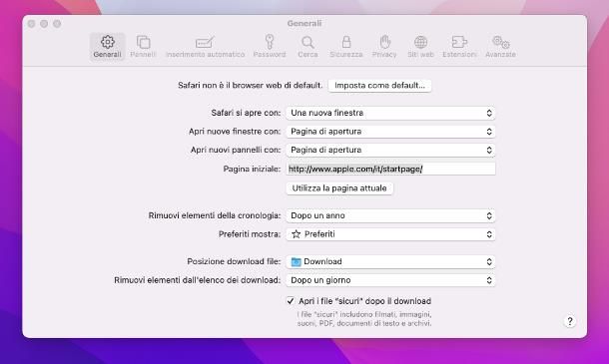Open Inserimento automatico preferences
This screenshot has width=609, height=364.
tap(205, 47)
